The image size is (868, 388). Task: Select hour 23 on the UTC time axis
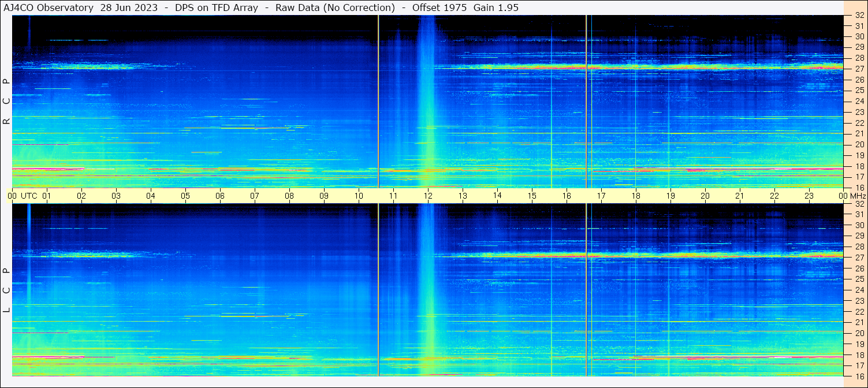click(x=809, y=196)
